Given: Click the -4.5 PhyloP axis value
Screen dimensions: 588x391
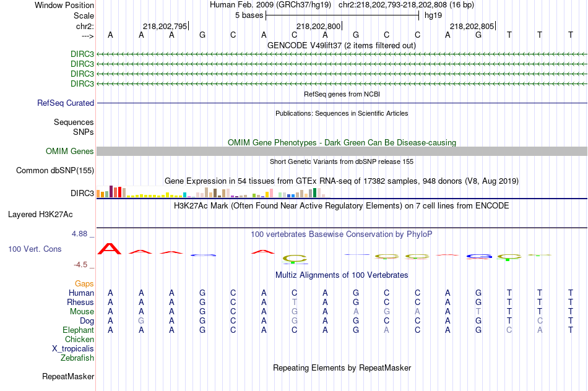Looking at the screenshot, I should pos(80,265).
